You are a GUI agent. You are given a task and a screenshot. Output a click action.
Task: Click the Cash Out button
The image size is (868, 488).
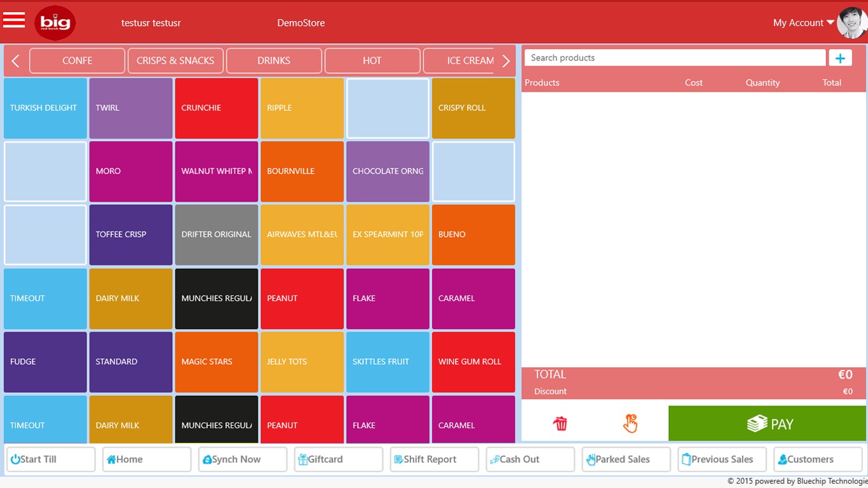tap(531, 459)
